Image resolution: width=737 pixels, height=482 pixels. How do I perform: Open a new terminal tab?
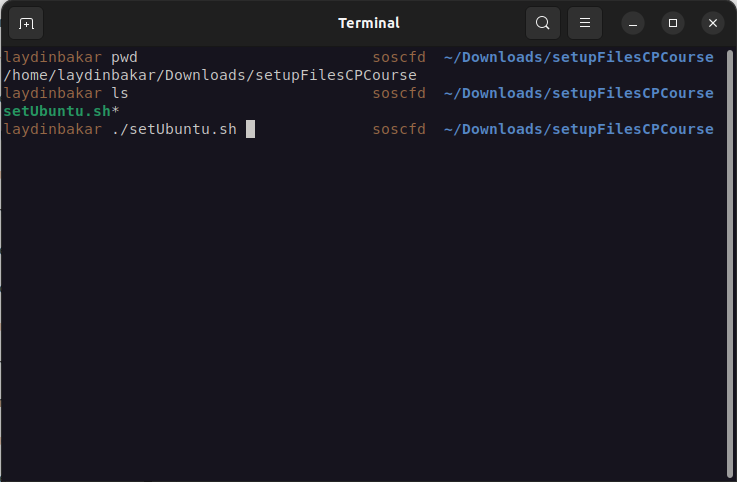(x=26, y=23)
